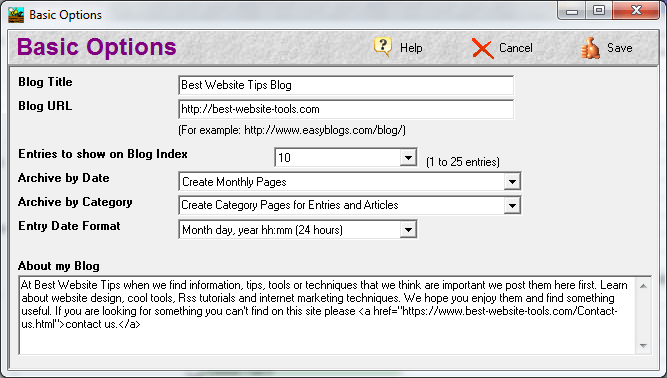Minimize the Basic Options window
667x378 pixels.
[x=572, y=11]
